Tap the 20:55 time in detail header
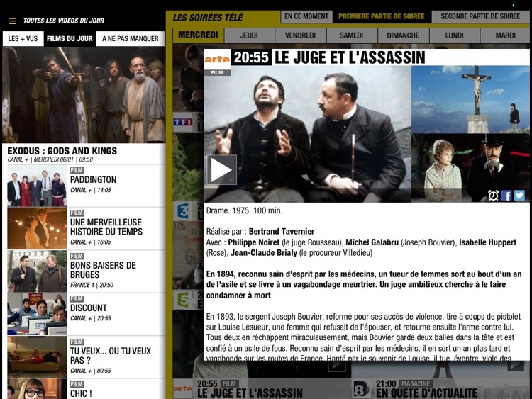The width and height of the screenshot is (532, 399). (251, 57)
